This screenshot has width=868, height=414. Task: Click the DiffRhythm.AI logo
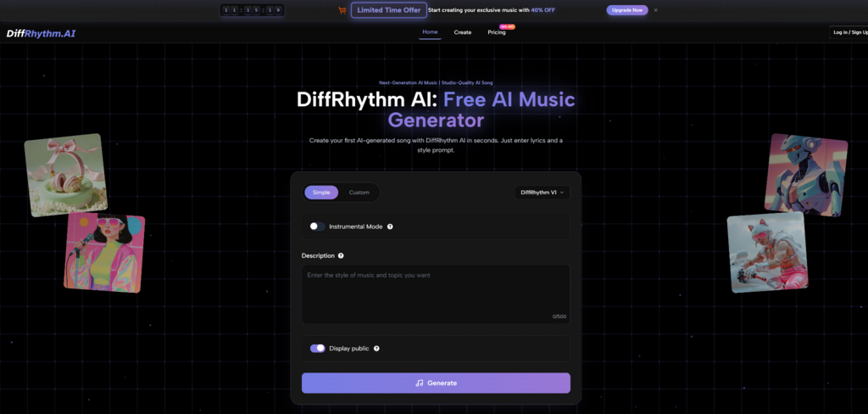[x=40, y=33]
